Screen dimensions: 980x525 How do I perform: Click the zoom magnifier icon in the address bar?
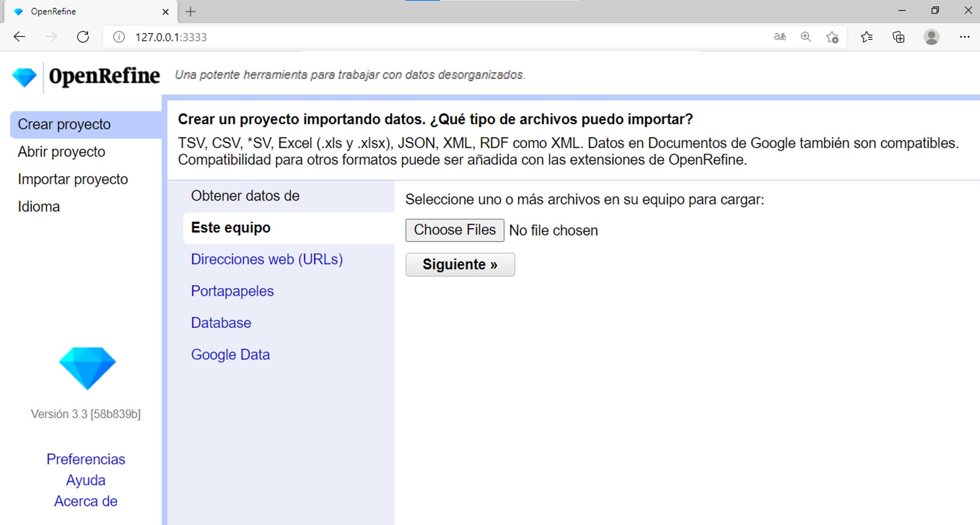[806, 37]
